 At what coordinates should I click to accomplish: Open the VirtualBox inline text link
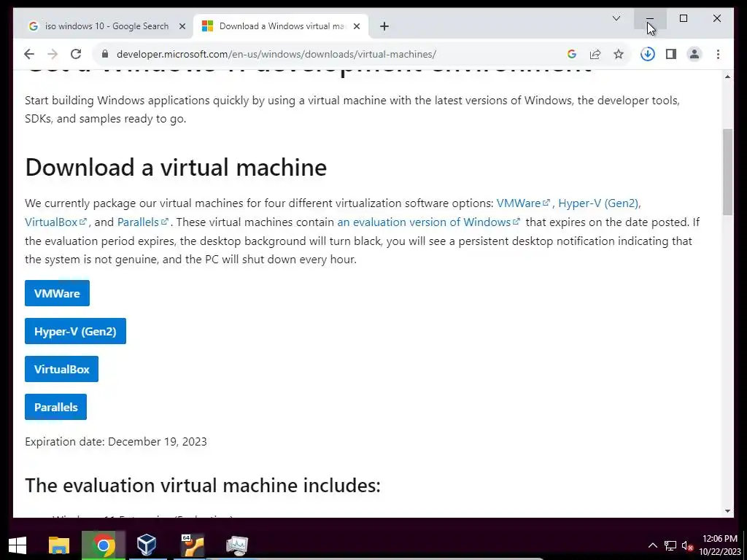point(55,222)
